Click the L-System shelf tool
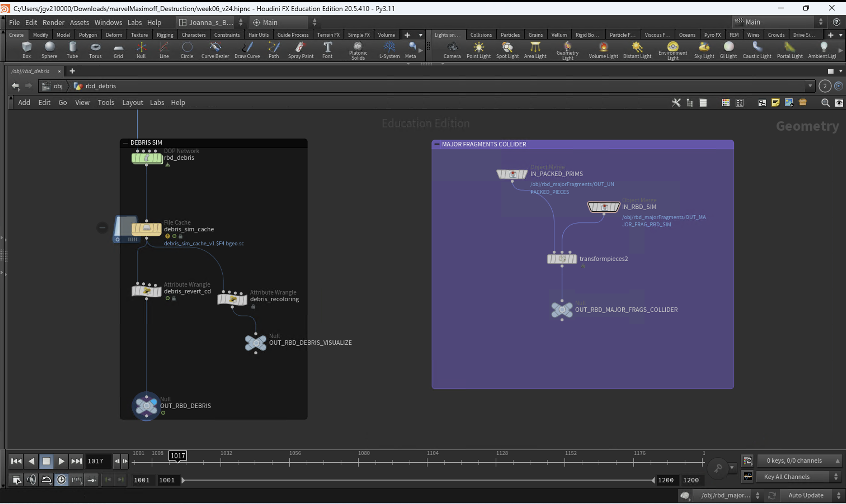The width and height of the screenshot is (846, 504). coord(389,50)
